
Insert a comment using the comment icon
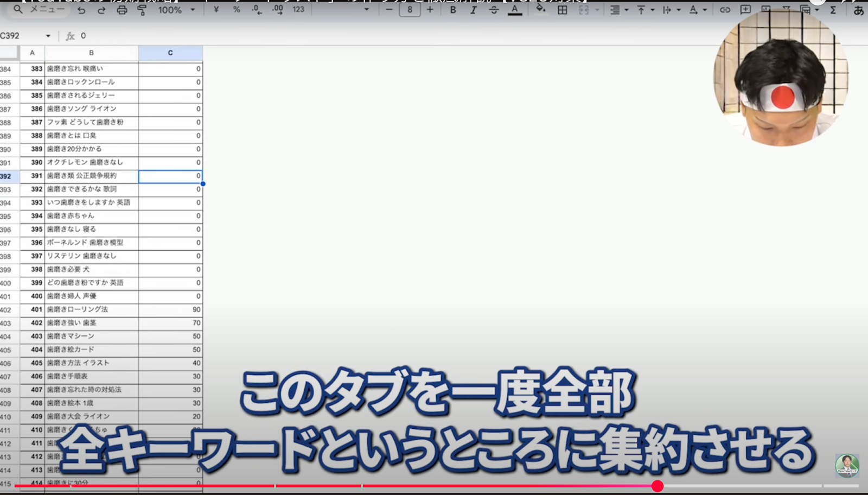click(744, 9)
